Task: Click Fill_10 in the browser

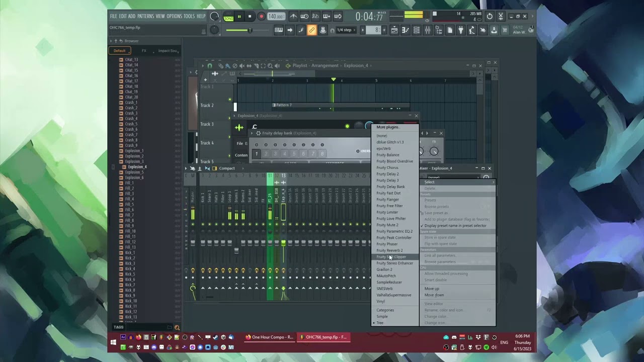Action: coord(130,231)
